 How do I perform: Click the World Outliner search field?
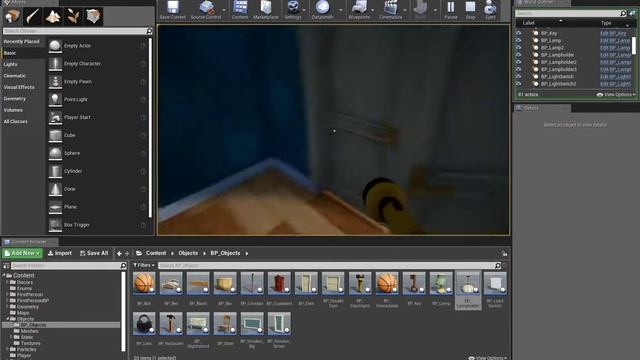(571, 13)
